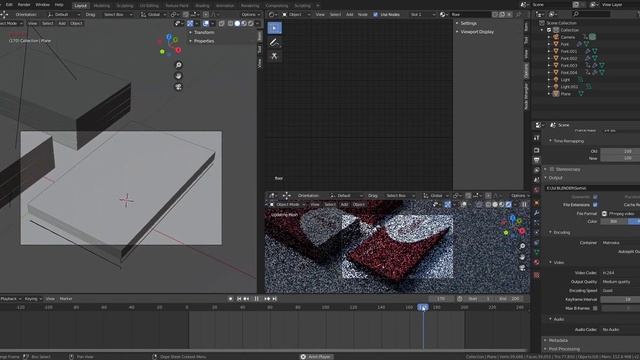Image resolution: width=640 pixels, height=360 pixels.
Task: Open the Window menu
Action: [x=42, y=4]
